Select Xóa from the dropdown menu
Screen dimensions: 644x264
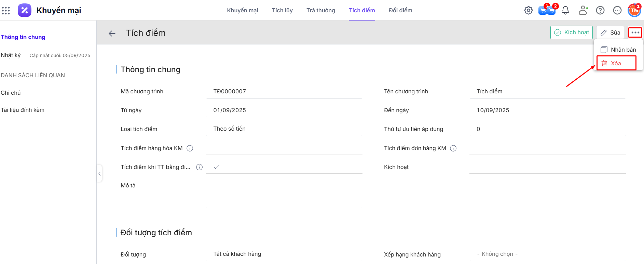point(616,63)
